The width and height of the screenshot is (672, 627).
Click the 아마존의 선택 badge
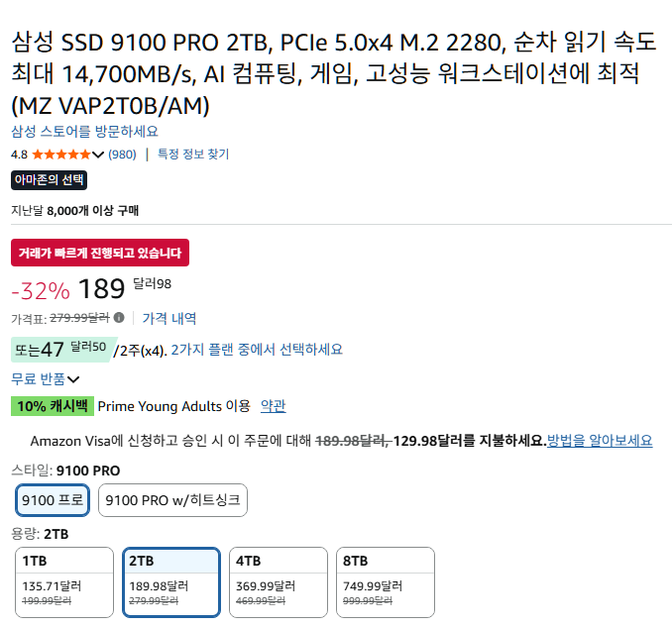point(49,180)
